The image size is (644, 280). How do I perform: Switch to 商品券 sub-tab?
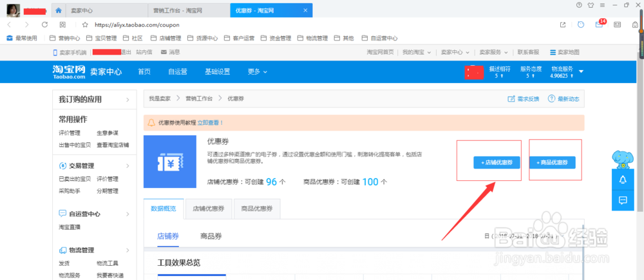point(211,236)
